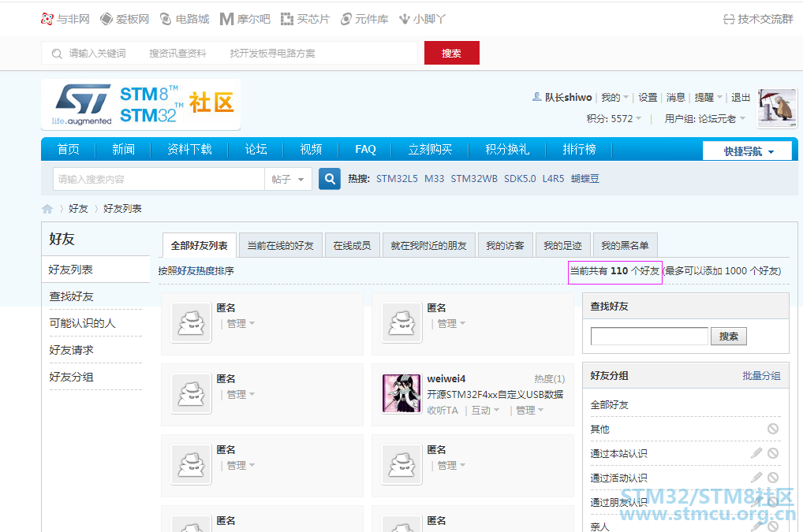Click the delete icon for 其他 group
Image resolution: width=803 pixels, height=532 pixels.
tap(773, 429)
